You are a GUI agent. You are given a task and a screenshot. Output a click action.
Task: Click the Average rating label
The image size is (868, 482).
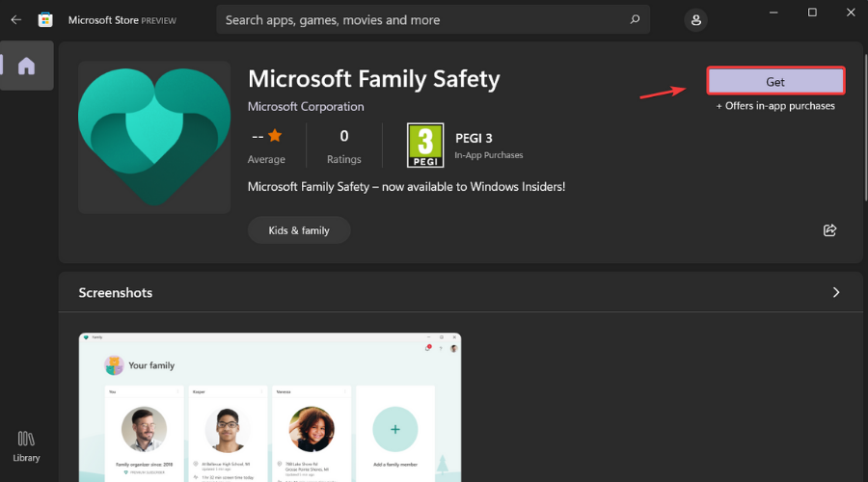pyautogui.click(x=266, y=159)
